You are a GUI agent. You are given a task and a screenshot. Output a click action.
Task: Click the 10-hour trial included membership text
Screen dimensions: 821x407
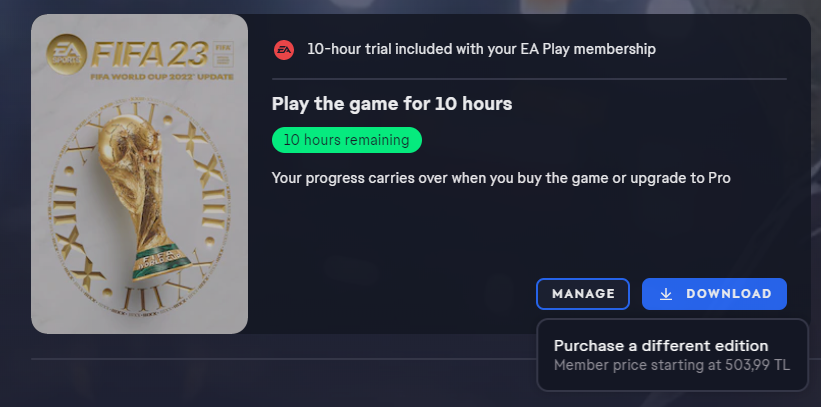click(482, 49)
